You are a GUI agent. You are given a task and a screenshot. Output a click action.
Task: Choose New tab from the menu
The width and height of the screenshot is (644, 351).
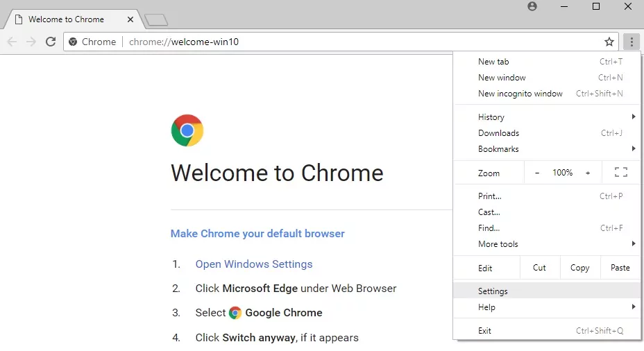(x=547, y=62)
